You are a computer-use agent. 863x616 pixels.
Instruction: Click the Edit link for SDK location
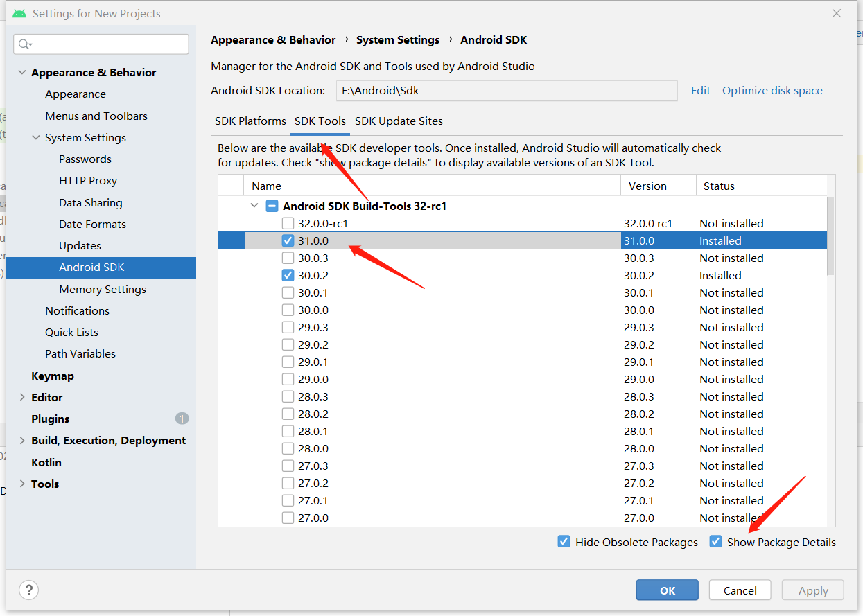coord(700,90)
